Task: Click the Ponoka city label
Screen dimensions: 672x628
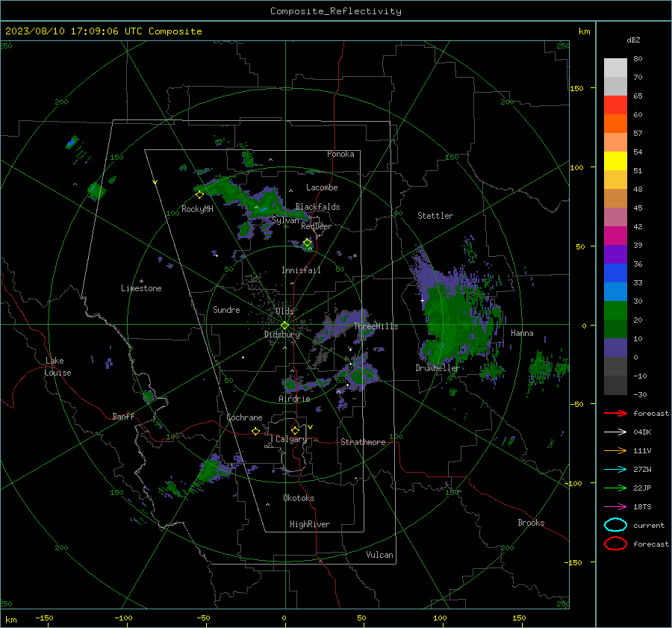Action: pyautogui.click(x=340, y=154)
